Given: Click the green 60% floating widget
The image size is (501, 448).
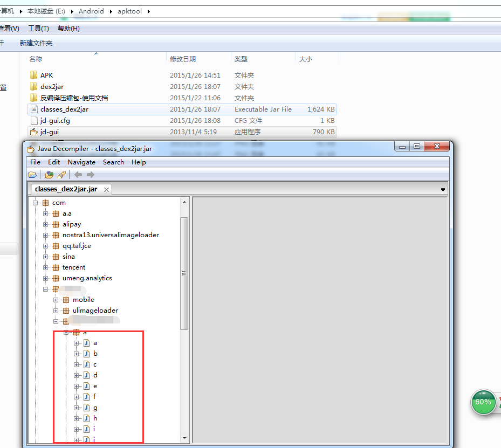Looking at the screenshot, I should [483, 402].
